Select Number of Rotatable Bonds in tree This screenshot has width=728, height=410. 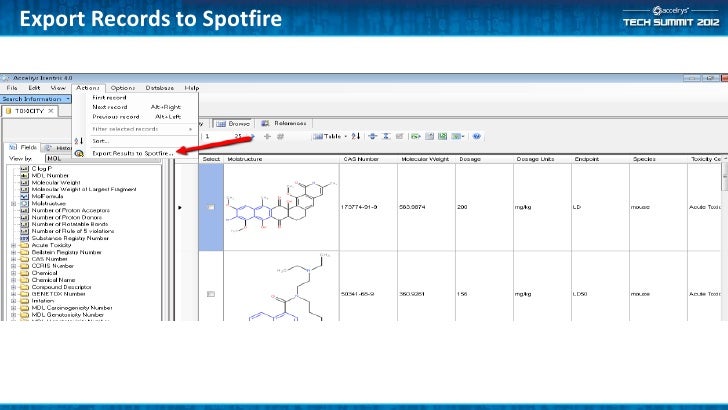pos(70,224)
